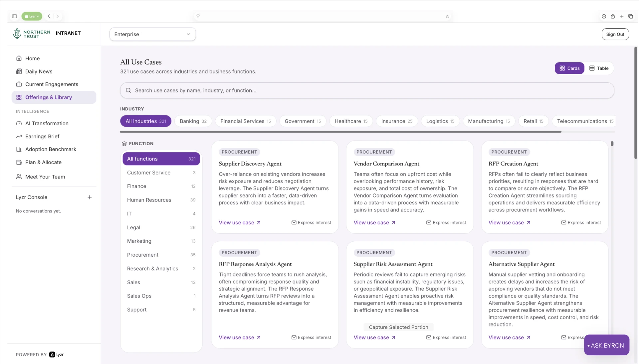Express interest in Supplier Risk Assessment Agent
This screenshot has height=364, width=639.
click(x=446, y=338)
